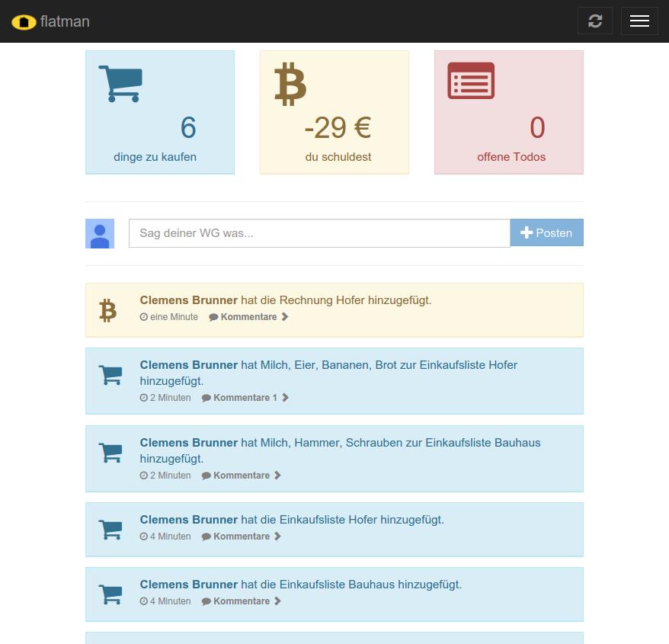Viewport: 669px width, 644px height.
Task: Click chevron after Kommentare in Rechnung Hofer entry
Action: (285, 317)
